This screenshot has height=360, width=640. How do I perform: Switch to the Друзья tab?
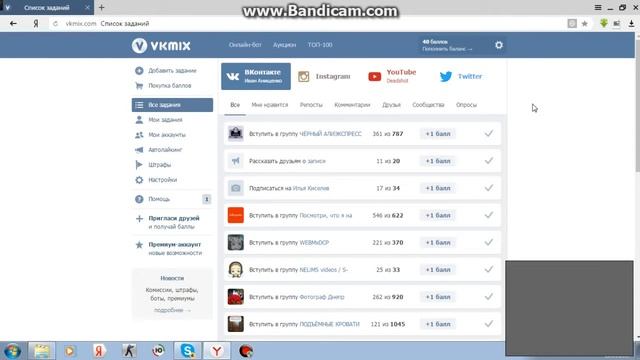click(x=391, y=105)
